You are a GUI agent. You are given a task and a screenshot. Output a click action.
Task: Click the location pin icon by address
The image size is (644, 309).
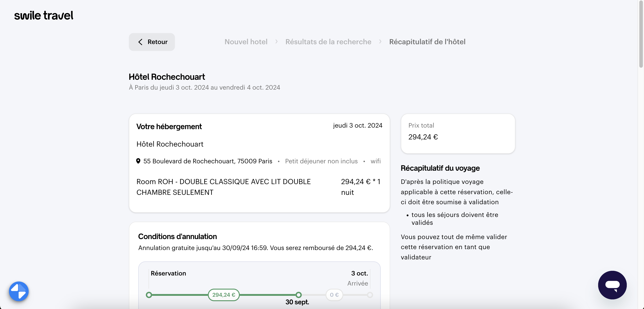pos(138,161)
